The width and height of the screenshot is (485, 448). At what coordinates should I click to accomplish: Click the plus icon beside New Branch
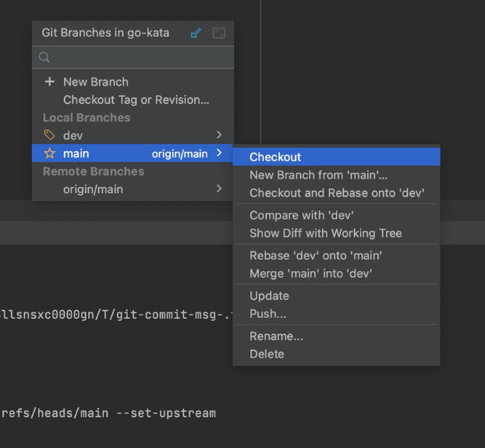coord(50,82)
